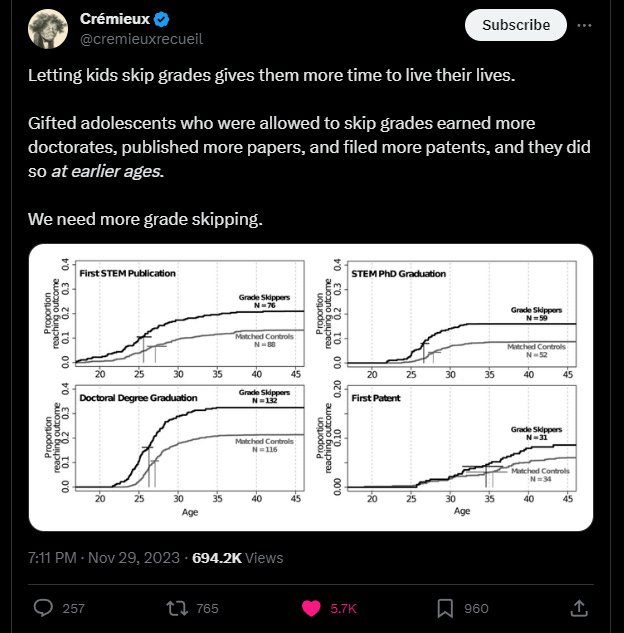Click the 765 reposts count

pyautogui.click(x=207, y=608)
